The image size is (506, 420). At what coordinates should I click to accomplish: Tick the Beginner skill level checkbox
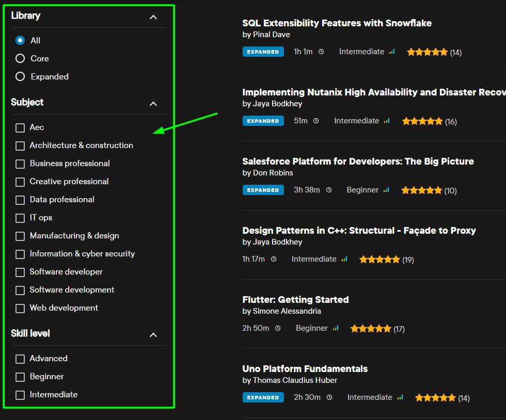tap(20, 377)
